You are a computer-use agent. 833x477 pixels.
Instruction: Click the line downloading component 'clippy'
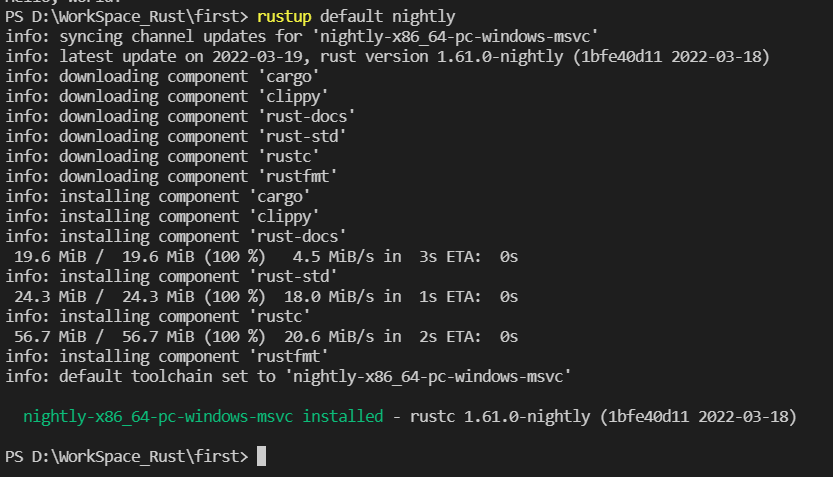pos(167,97)
